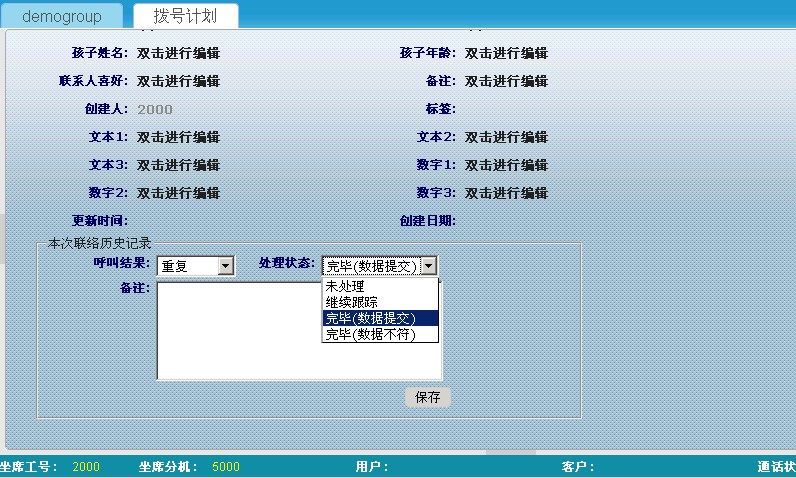Select 未处理 from the status list
Image resolution: width=796 pixels, height=478 pixels.
point(345,286)
